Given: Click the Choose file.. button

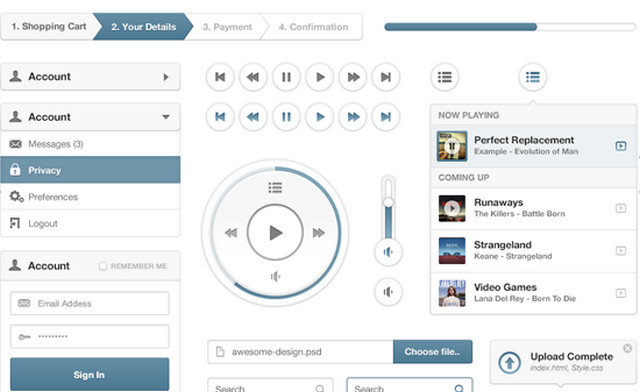Looking at the screenshot, I should coord(433,352).
